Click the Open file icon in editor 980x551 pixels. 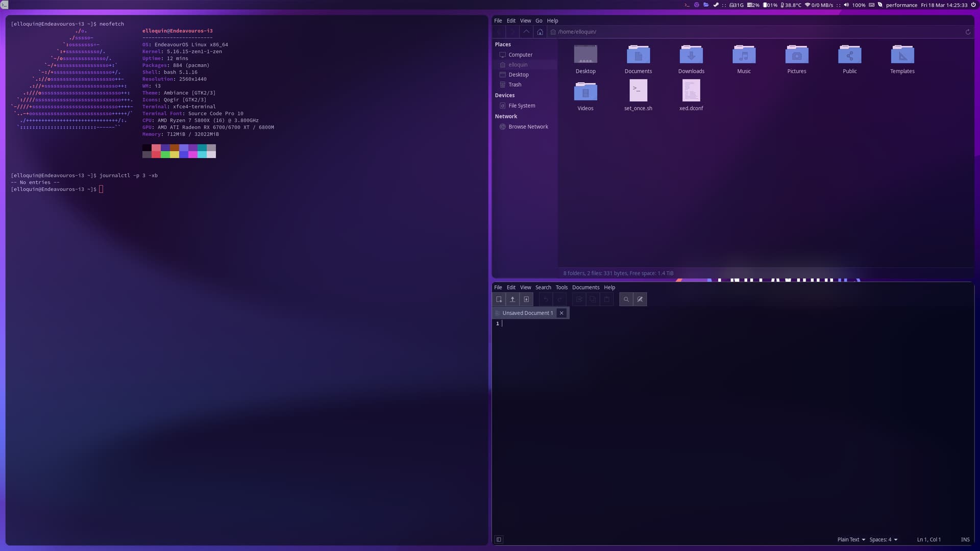point(512,299)
